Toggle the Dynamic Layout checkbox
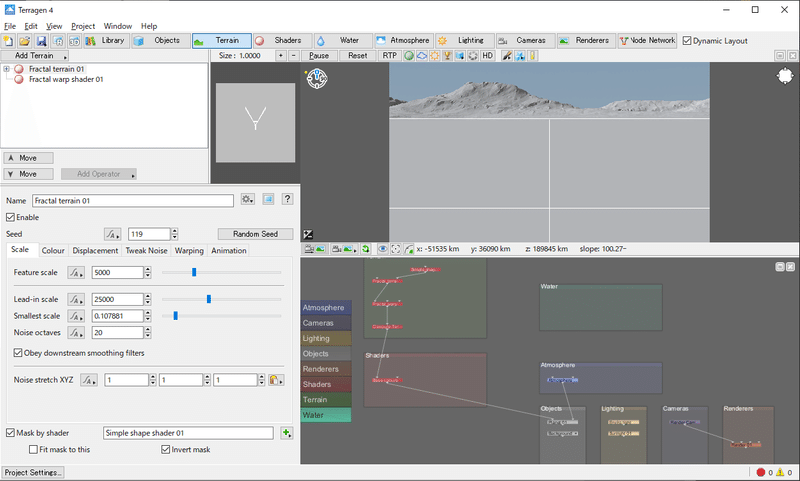 687,41
